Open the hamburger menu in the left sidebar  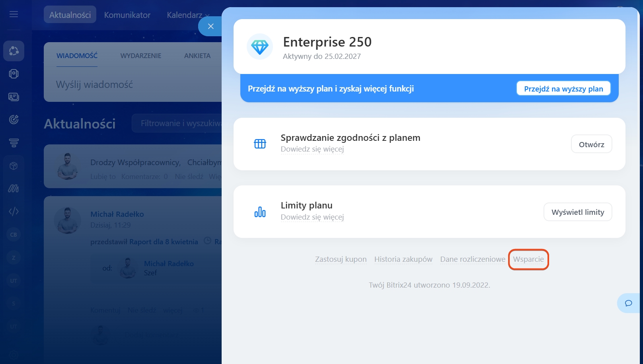14,14
